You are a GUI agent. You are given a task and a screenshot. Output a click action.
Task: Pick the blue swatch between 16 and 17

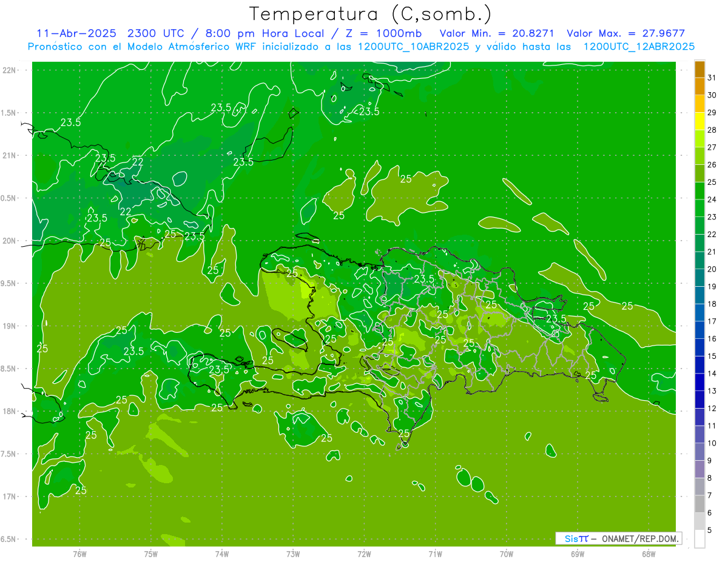click(699, 330)
